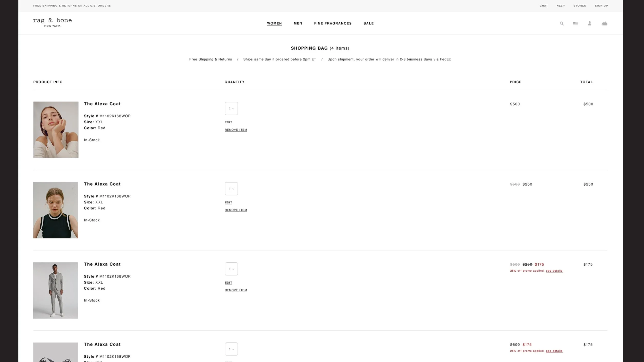Screen dimensions: 644x362
Task: Open first product image with white sweater
Action: (56, 130)
